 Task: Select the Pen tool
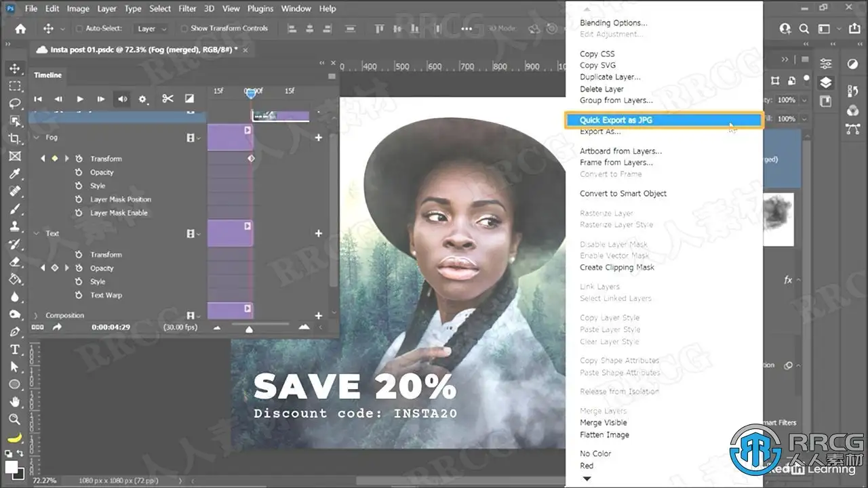click(x=14, y=332)
